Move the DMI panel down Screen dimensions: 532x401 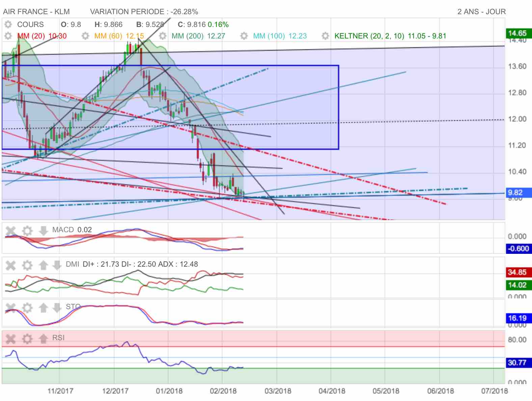[57, 265]
